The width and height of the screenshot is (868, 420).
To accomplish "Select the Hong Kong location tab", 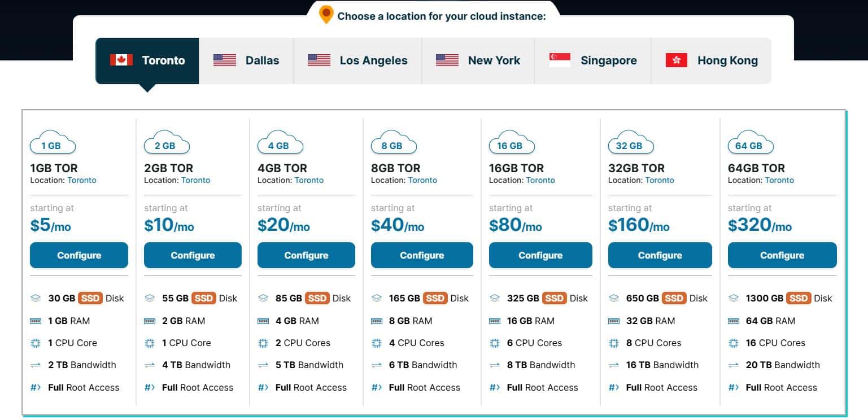I will [712, 60].
